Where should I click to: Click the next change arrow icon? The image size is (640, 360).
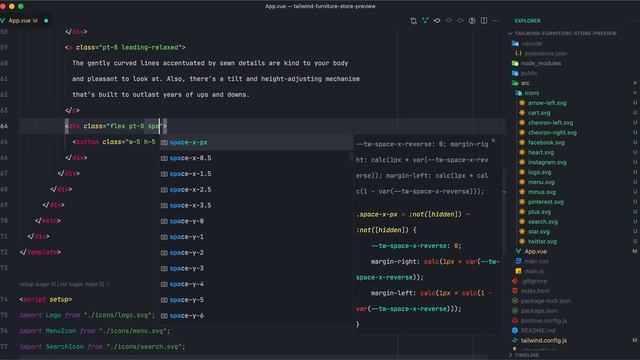pyautogui.click(x=460, y=20)
